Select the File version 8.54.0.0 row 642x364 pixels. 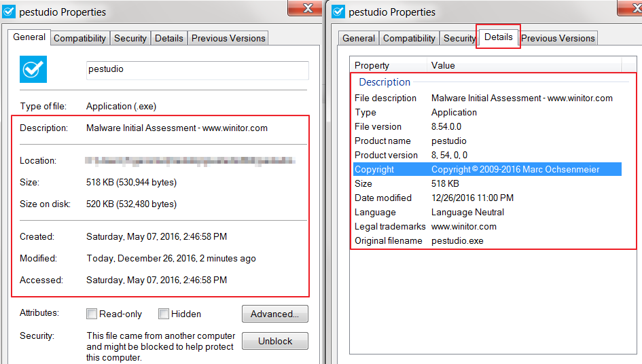point(487,126)
